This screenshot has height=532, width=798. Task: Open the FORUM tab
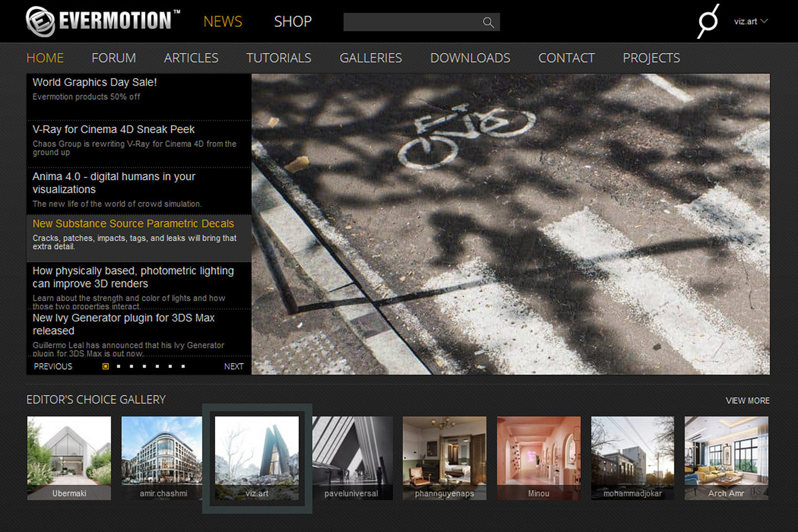114,58
